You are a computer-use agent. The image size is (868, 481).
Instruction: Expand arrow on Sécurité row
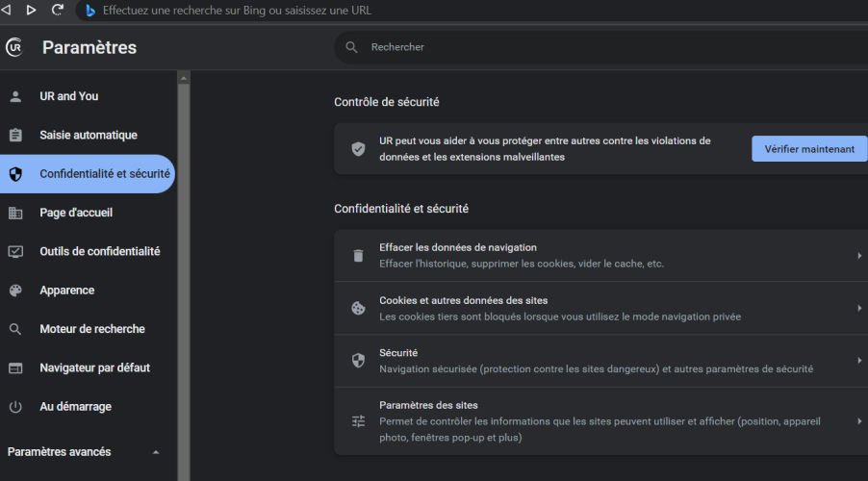pyautogui.click(x=859, y=361)
